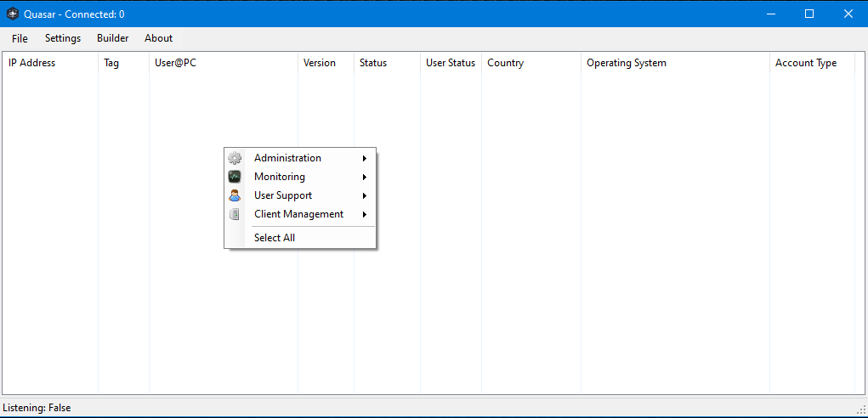868x418 pixels.
Task: Expand the User Support submenu arrow
Action: point(365,195)
